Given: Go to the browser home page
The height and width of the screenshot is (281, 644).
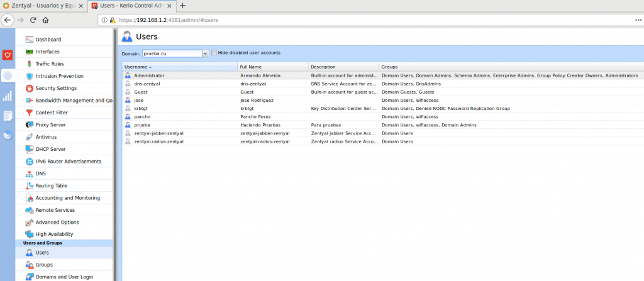Looking at the screenshot, I should point(45,19).
